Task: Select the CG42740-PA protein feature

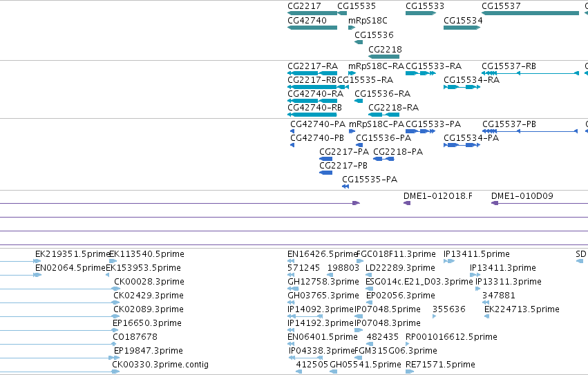Action: pos(292,131)
